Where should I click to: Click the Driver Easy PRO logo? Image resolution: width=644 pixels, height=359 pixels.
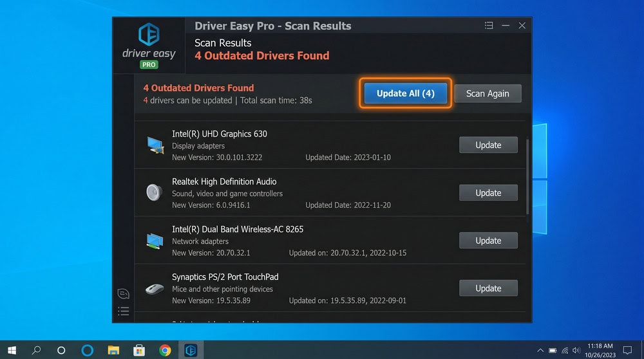pyautogui.click(x=149, y=46)
